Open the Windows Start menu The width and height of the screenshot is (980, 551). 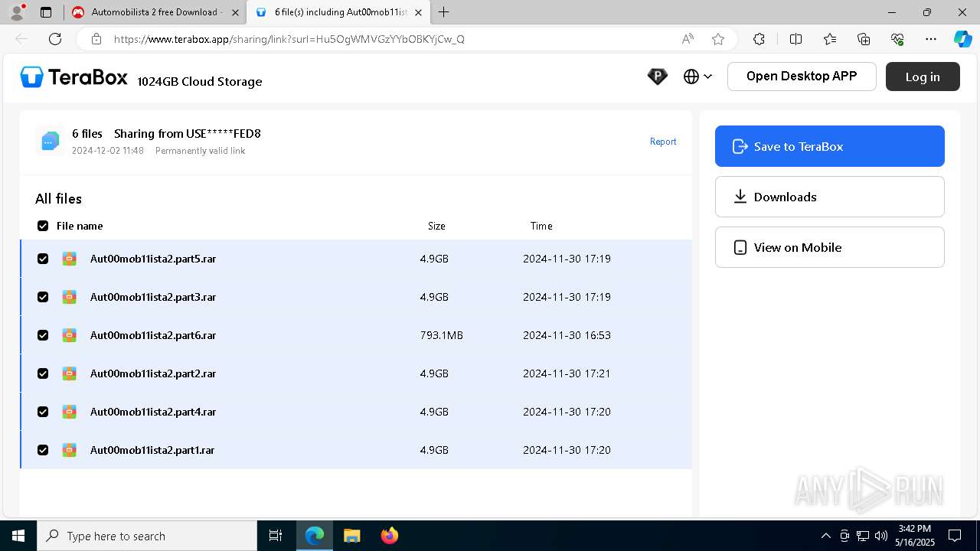18,536
